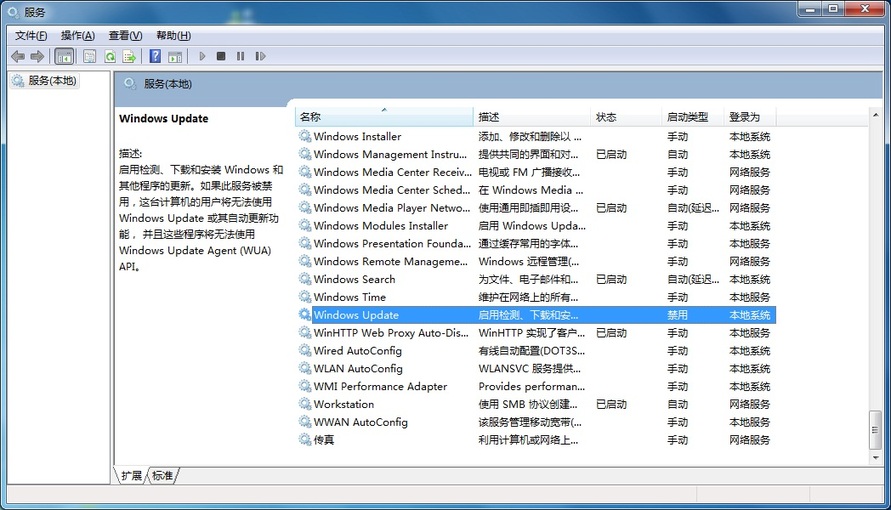This screenshot has width=891, height=510.
Task: Click the scrollbar up arrow
Action: click(x=875, y=115)
